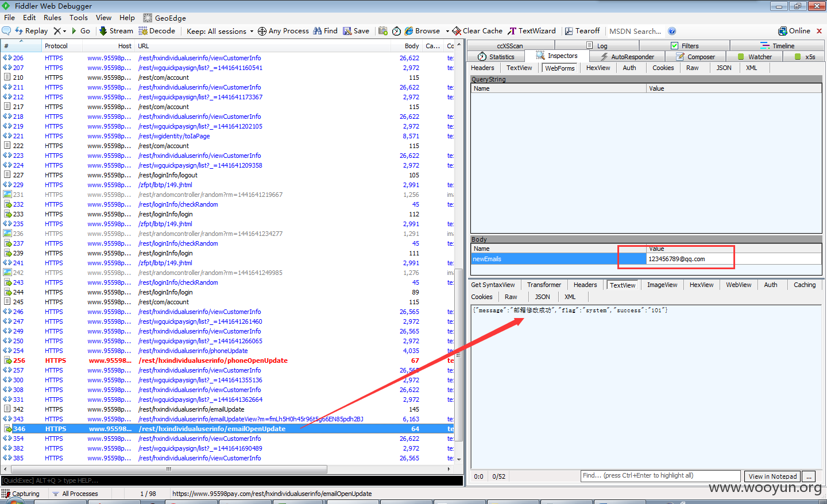The height and width of the screenshot is (504, 827).
Task: Click the response Find text box
Action: point(660,476)
